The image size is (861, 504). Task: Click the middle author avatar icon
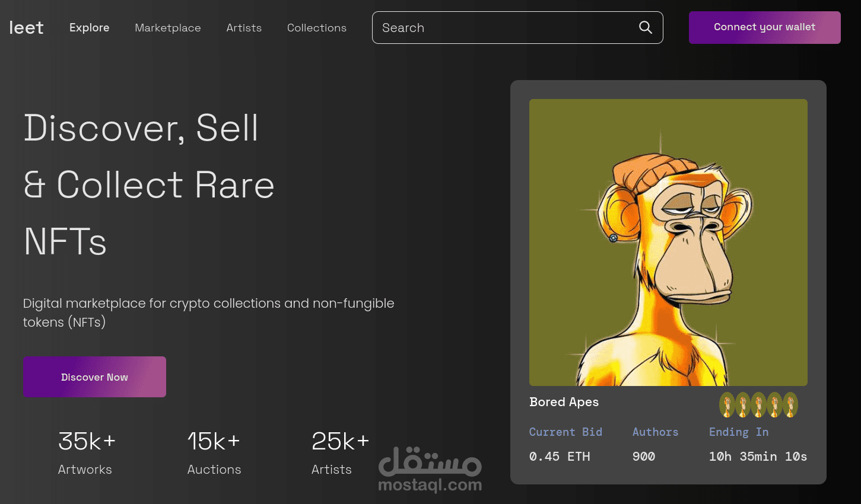[758, 405]
